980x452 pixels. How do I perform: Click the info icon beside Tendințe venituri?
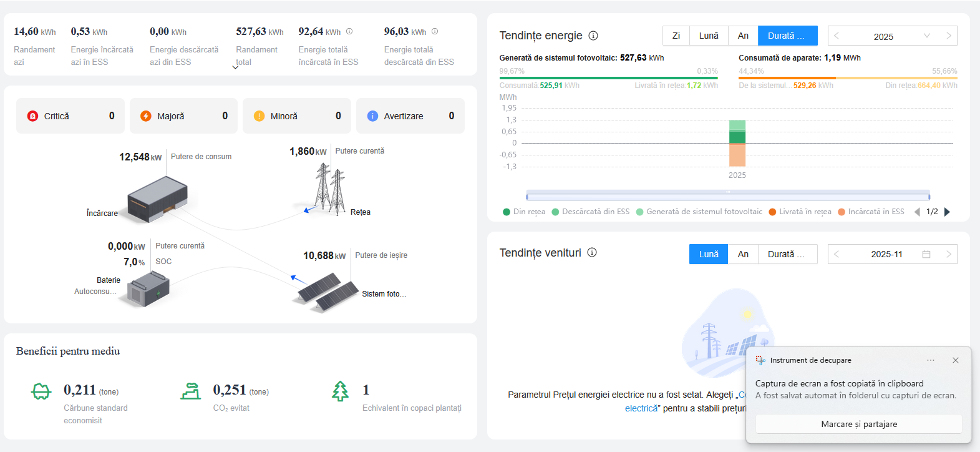(x=592, y=252)
